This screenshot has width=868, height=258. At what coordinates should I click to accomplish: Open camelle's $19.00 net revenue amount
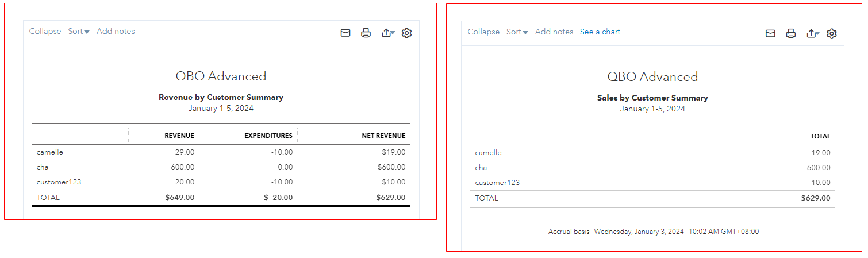click(394, 152)
